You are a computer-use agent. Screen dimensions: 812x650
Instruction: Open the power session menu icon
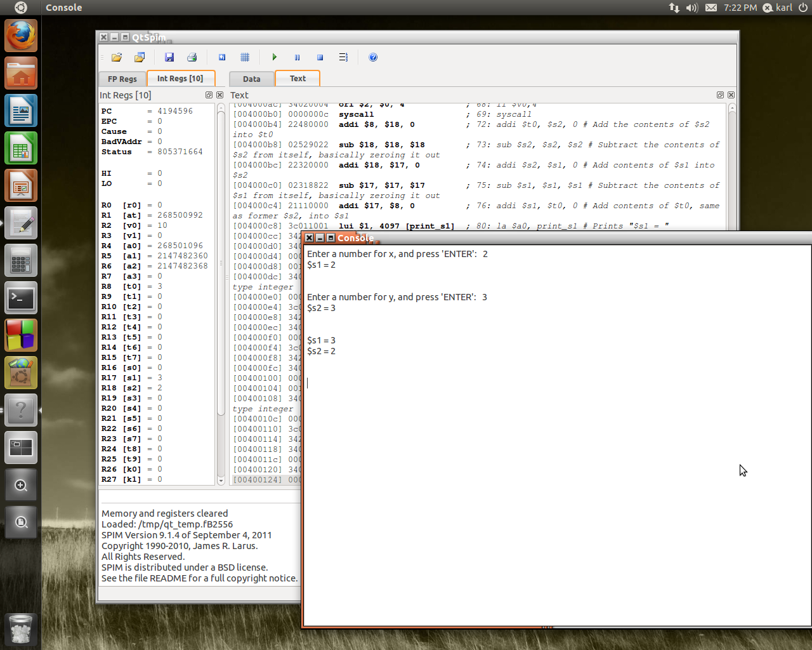[803, 8]
